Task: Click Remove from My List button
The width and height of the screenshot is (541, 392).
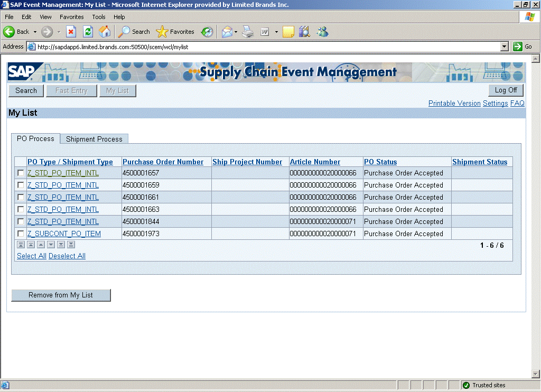Action: point(61,295)
